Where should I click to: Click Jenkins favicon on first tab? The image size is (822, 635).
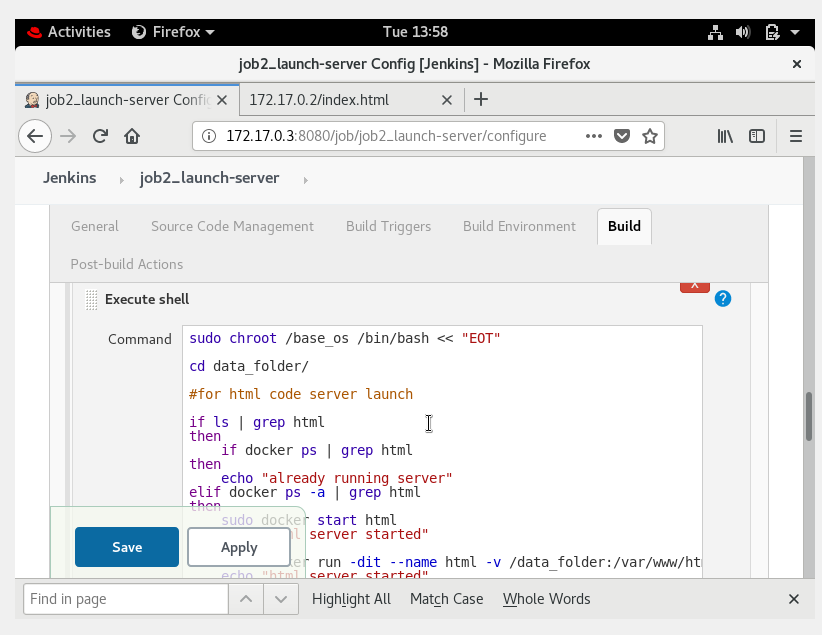32,100
